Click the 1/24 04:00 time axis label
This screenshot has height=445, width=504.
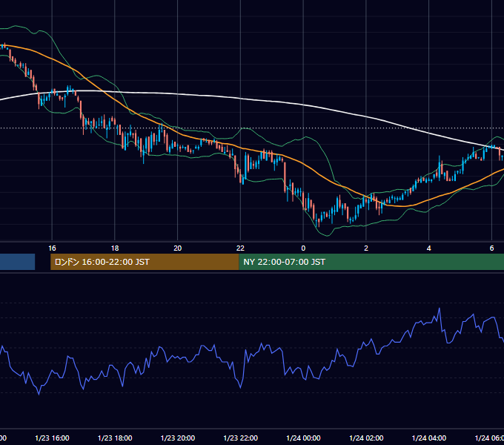[x=429, y=438]
